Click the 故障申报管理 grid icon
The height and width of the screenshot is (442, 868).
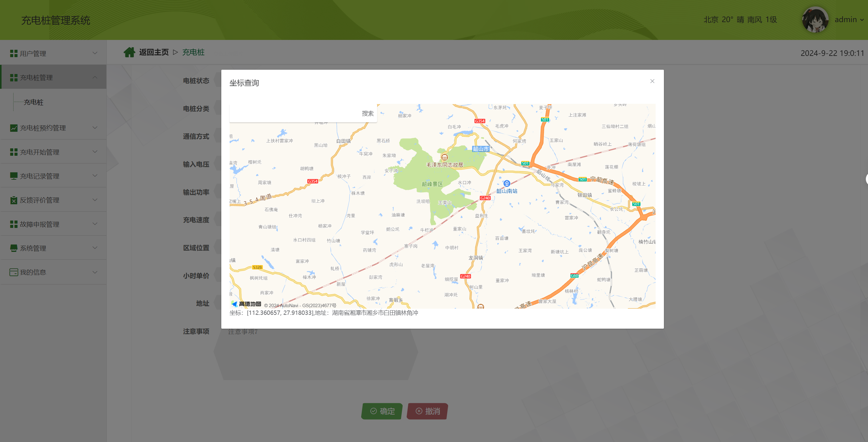click(x=14, y=224)
